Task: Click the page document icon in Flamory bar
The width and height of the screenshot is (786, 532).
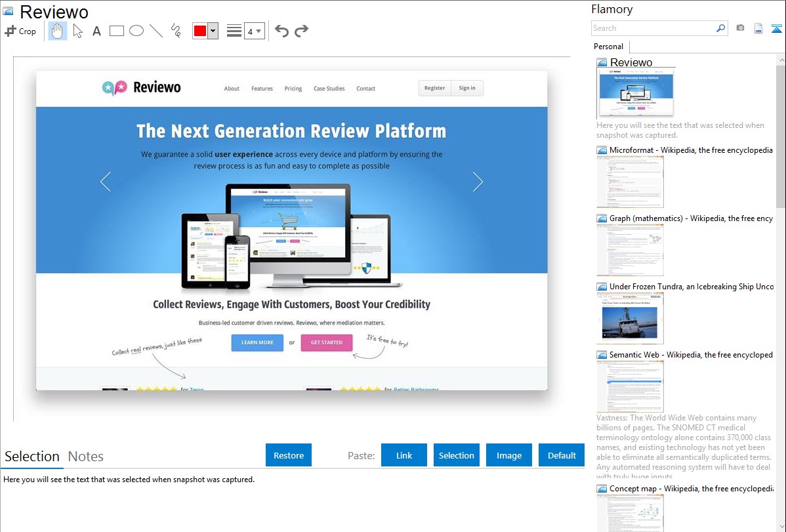Action: (x=758, y=28)
